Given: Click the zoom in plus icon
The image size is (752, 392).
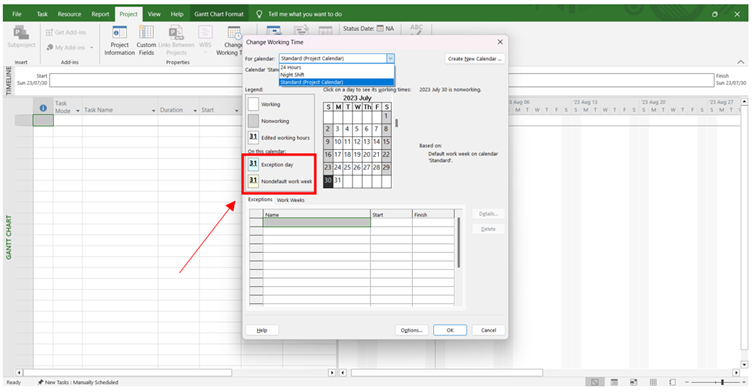Looking at the screenshot, I should click(745, 382).
